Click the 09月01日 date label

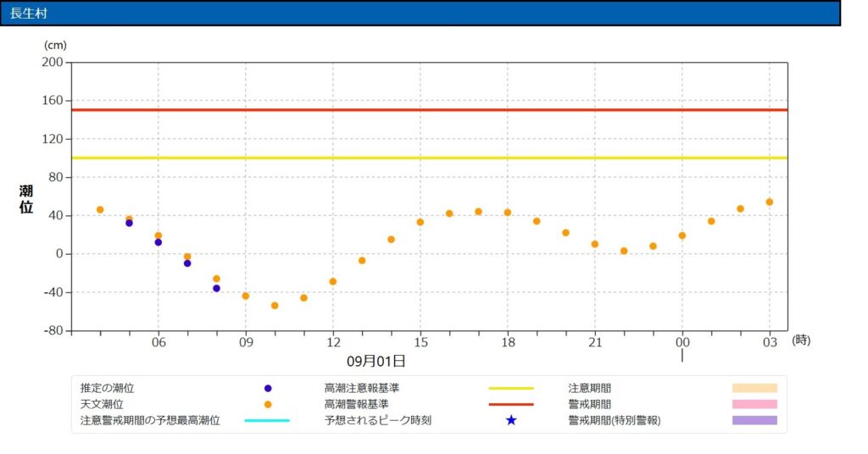[376, 361]
